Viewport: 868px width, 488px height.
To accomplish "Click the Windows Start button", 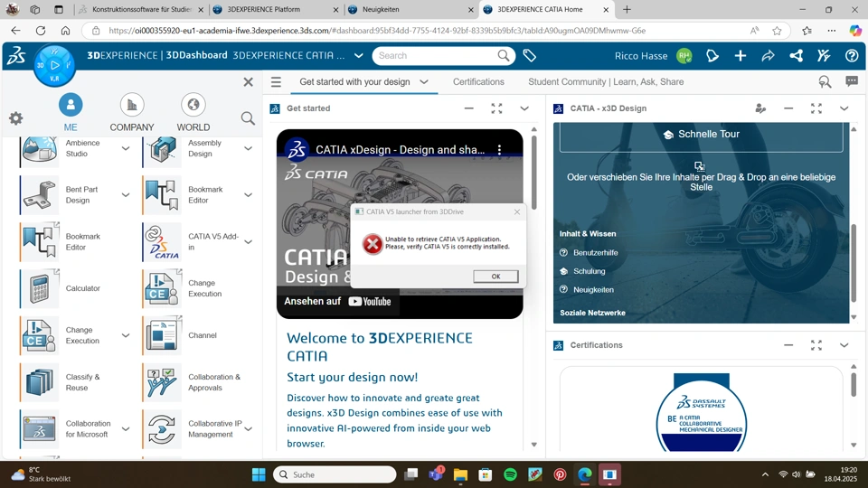I will (x=259, y=474).
